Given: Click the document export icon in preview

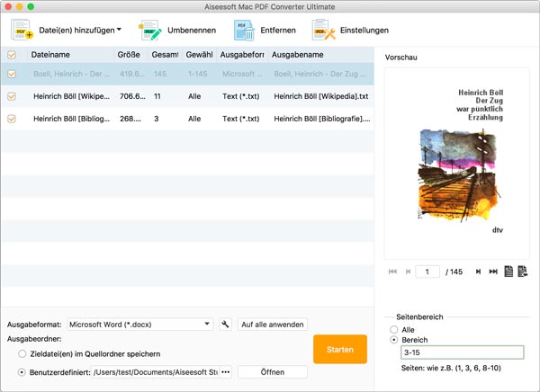Looking at the screenshot, I should coord(522,272).
